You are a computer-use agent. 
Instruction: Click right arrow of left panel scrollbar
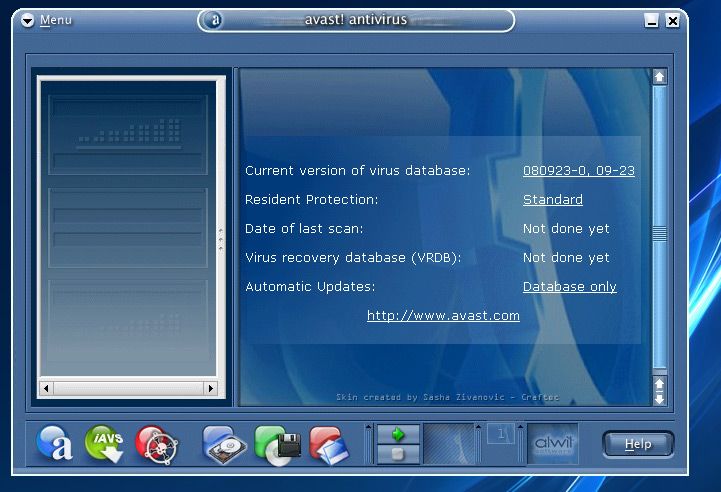[211, 389]
